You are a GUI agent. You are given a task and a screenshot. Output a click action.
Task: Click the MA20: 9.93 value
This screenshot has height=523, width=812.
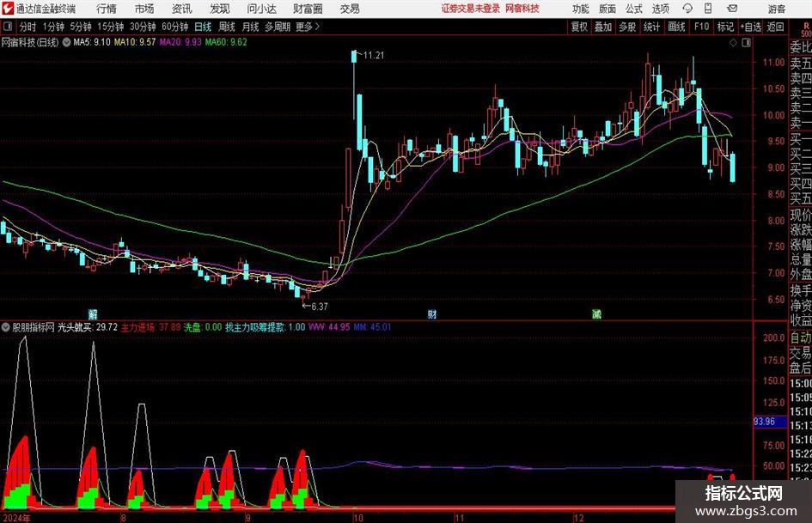[x=180, y=42]
